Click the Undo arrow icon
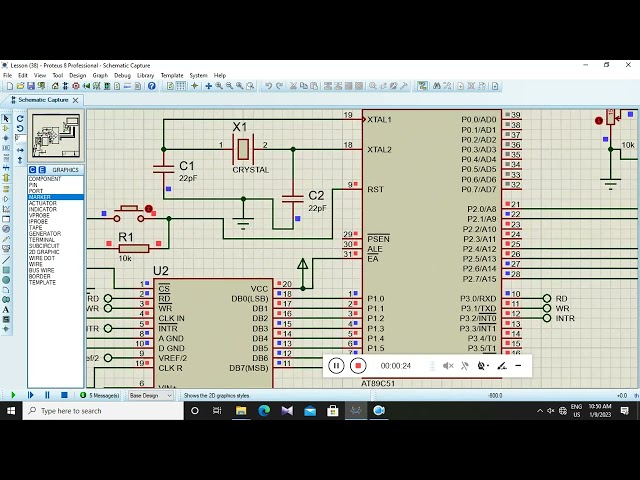The height and width of the screenshot is (480, 640). tap(269, 86)
